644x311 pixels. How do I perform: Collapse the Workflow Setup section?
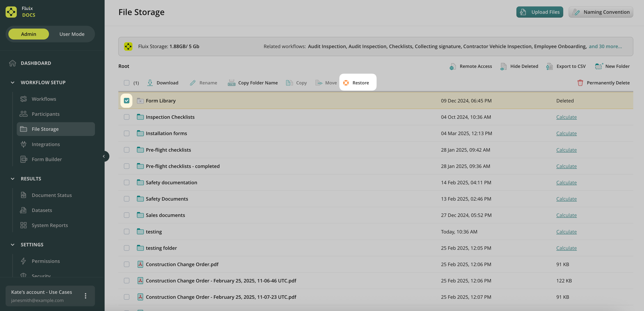pyautogui.click(x=12, y=82)
